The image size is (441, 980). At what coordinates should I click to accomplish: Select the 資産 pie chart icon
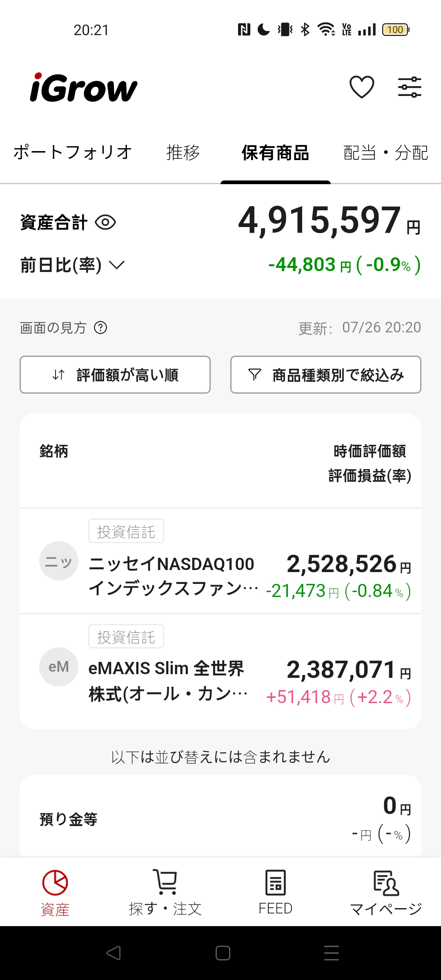pyautogui.click(x=55, y=882)
